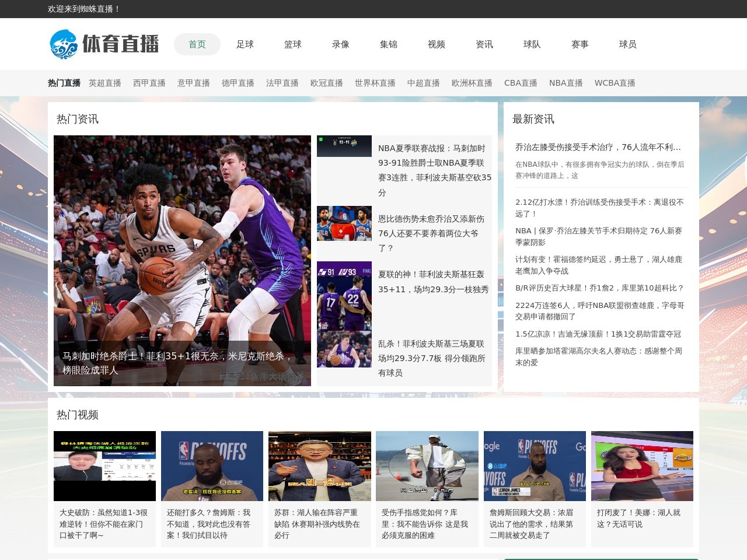Screen dimensions: 747x560
Task: Open the 录像 menu item
Action: 341,44
